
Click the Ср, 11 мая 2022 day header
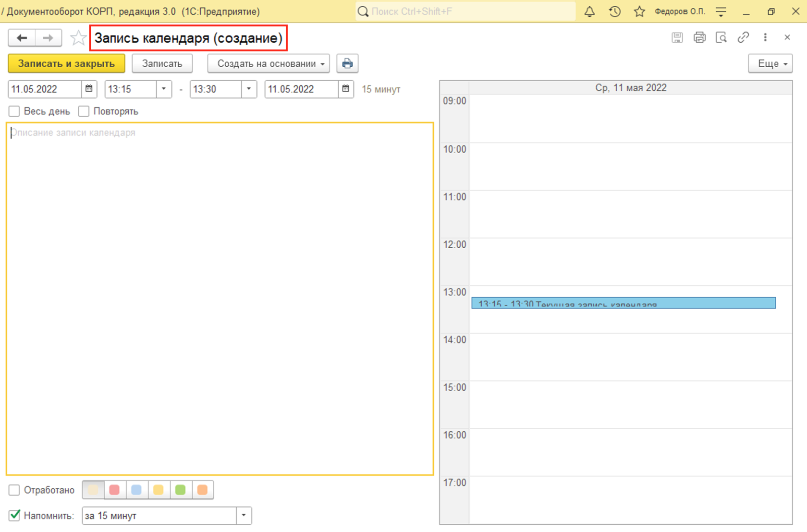click(631, 88)
